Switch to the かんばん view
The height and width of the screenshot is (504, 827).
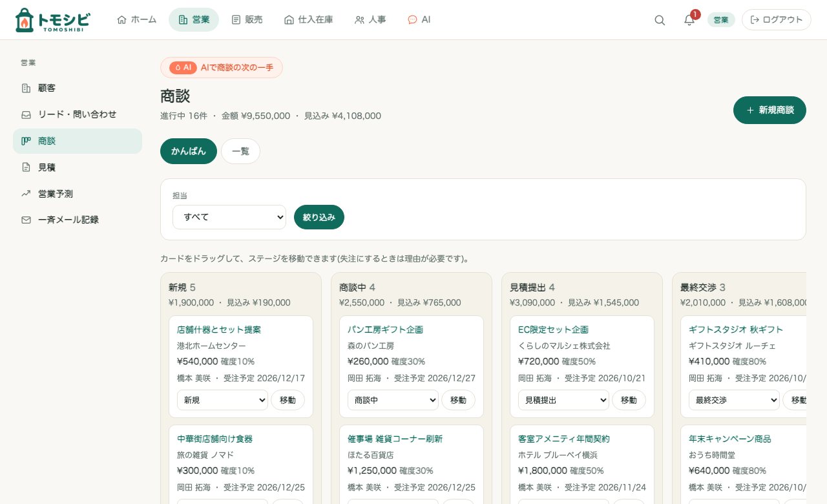(x=189, y=151)
